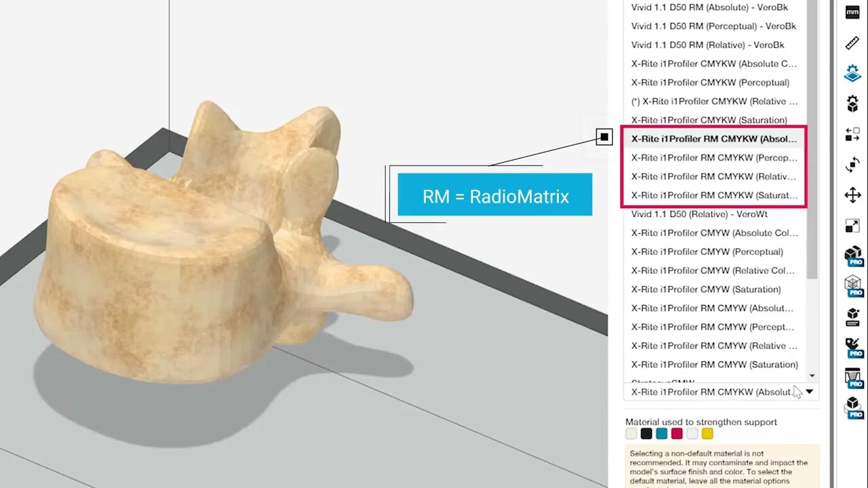The height and width of the screenshot is (488, 868).
Task: Toggle the mm units icon
Action: [x=852, y=12]
